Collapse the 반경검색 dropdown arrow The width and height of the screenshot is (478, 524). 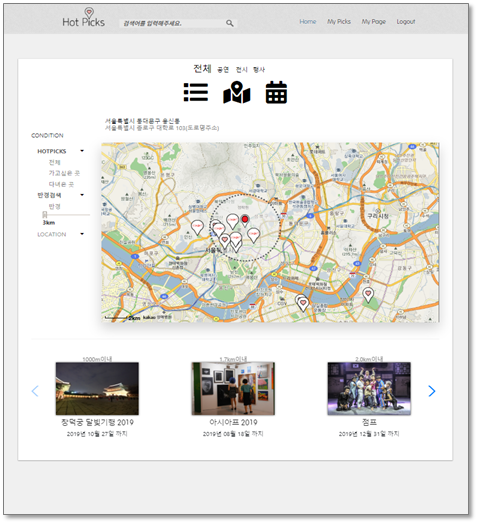pyautogui.click(x=82, y=195)
